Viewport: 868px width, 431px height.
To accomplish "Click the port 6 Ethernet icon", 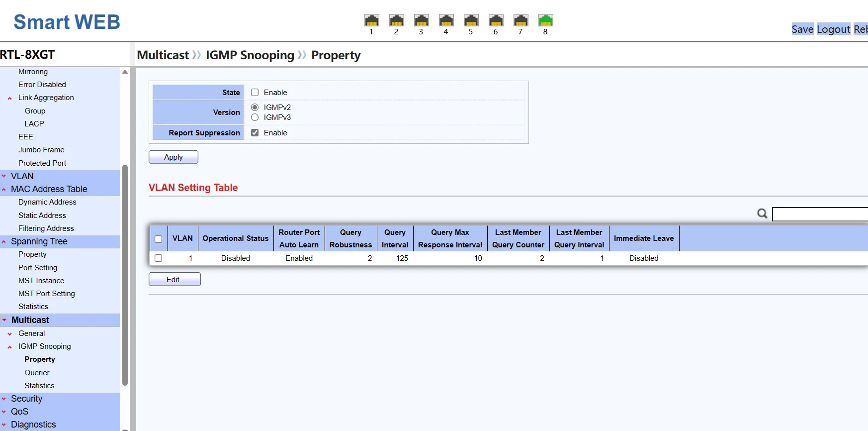I will tap(496, 20).
